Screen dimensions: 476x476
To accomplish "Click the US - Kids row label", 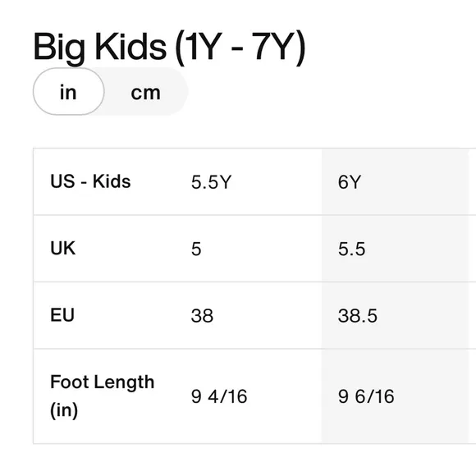I will click(x=90, y=181).
